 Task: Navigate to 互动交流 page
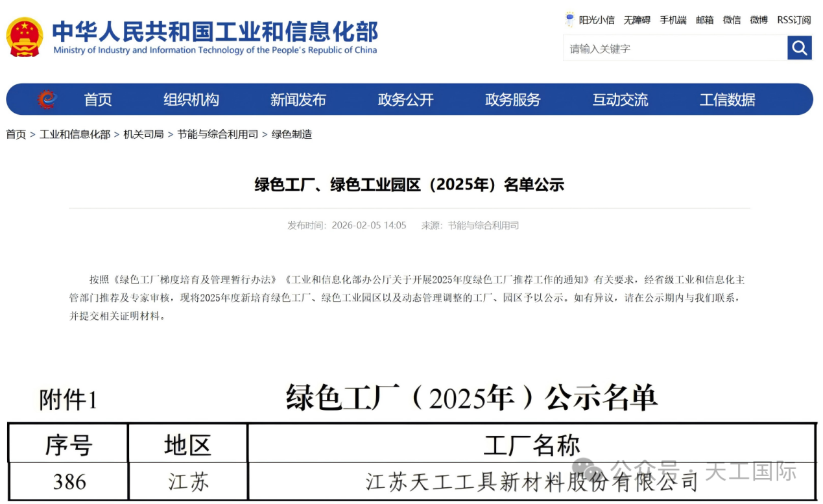[620, 100]
